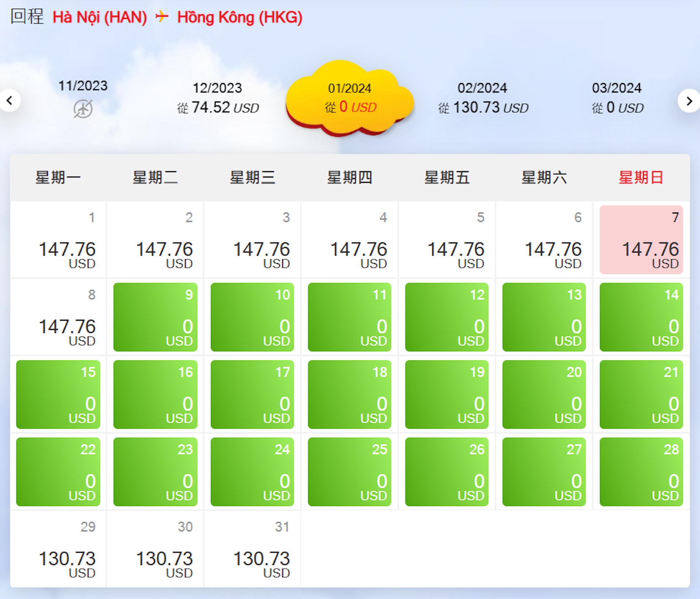Choose green date 24 with 0 USD
The height and width of the screenshot is (599, 700).
[x=253, y=472]
